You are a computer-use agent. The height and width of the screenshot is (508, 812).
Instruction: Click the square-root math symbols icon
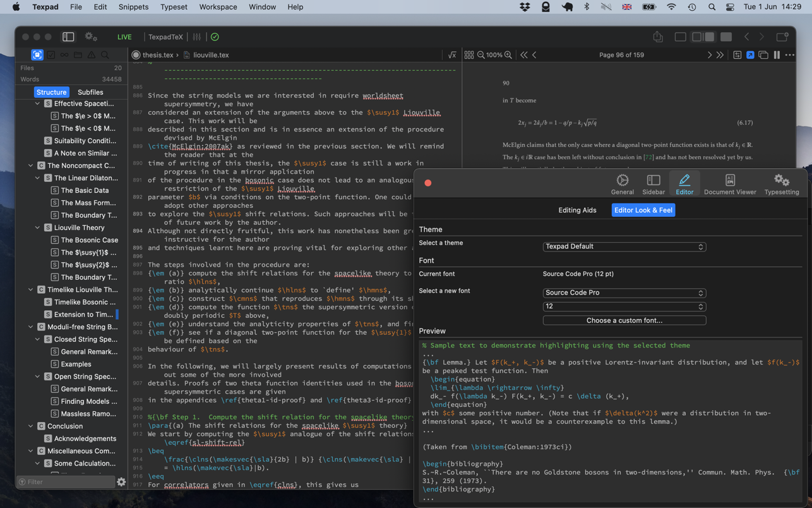(x=452, y=55)
